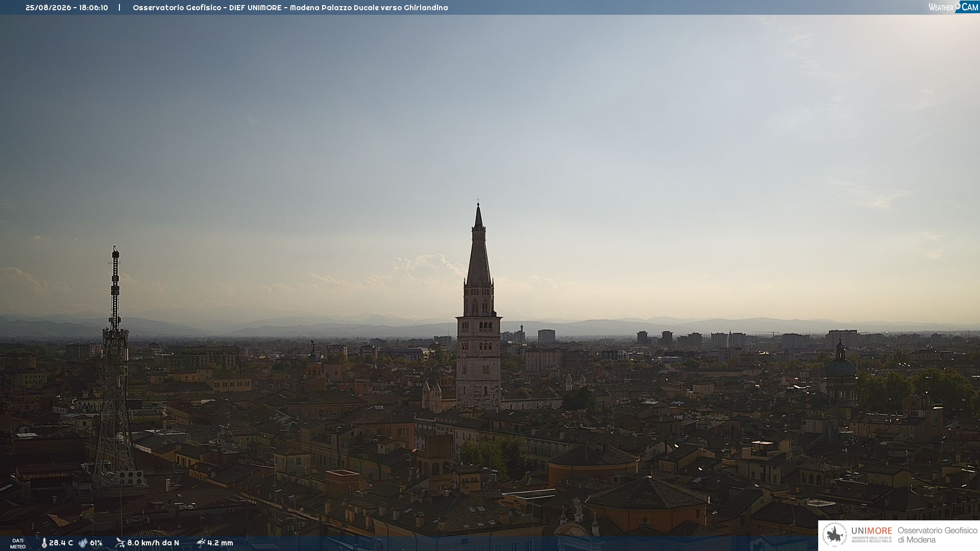Click the humidity water drops icon
980x551 pixels.
click(x=83, y=543)
